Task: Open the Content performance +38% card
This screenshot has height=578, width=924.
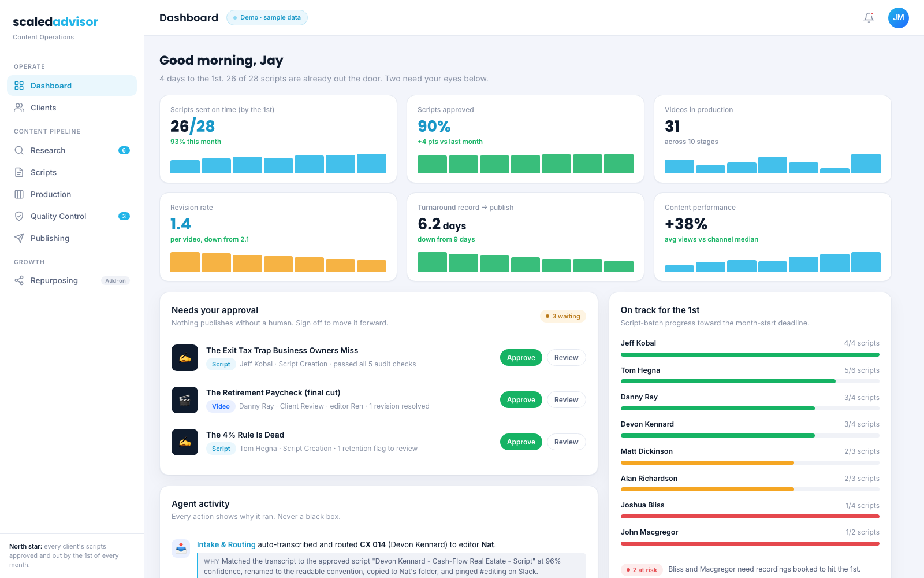Action: tap(773, 237)
